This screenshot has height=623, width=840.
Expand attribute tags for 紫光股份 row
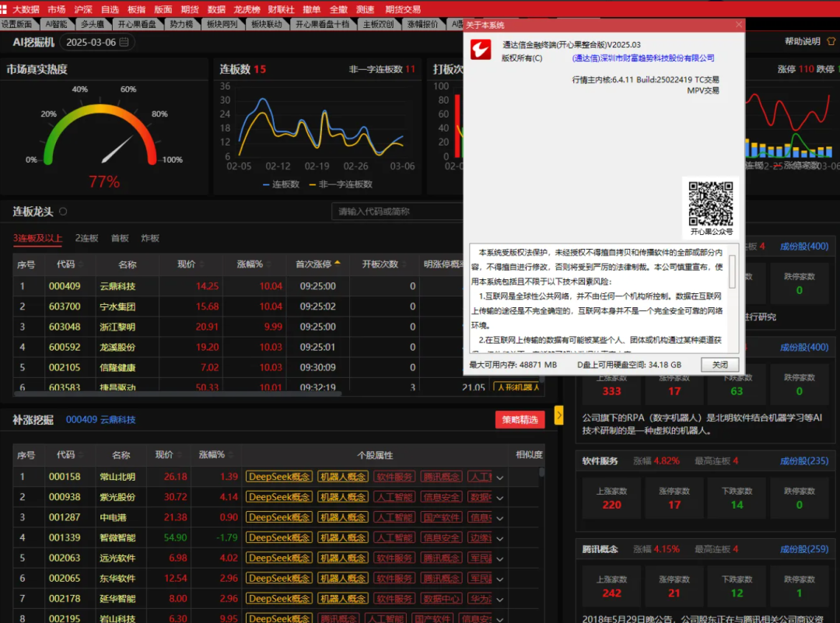coord(500,498)
